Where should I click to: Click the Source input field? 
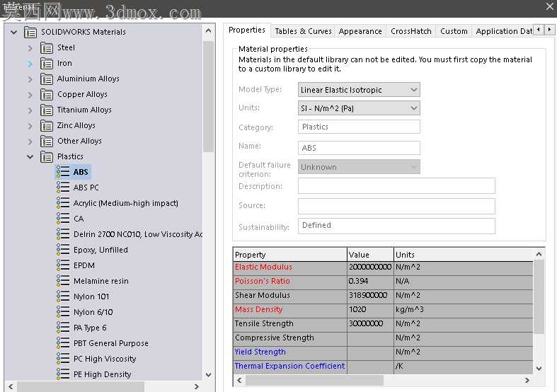(396, 206)
